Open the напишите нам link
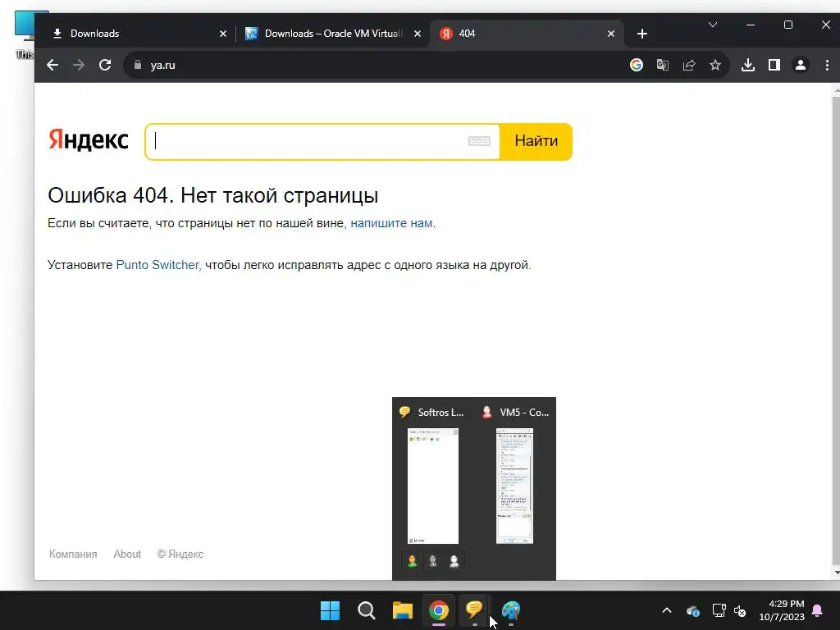This screenshot has height=630, width=840. pyautogui.click(x=391, y=223)
